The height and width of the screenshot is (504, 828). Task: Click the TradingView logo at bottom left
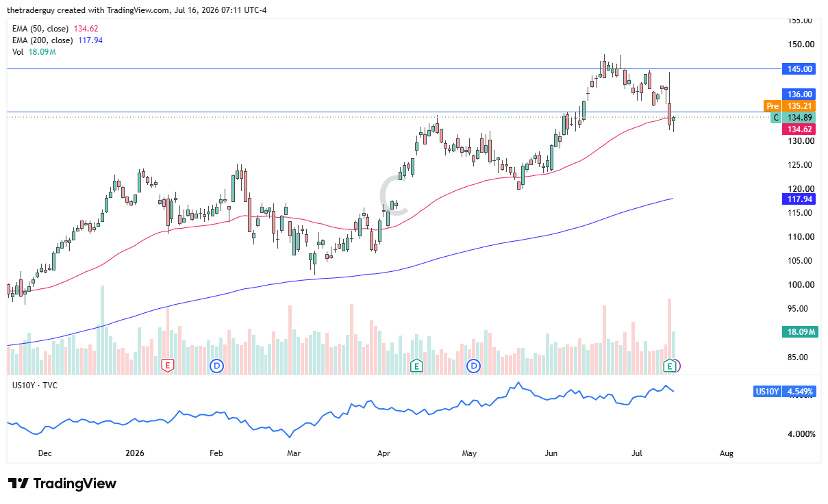pos(62,483)
